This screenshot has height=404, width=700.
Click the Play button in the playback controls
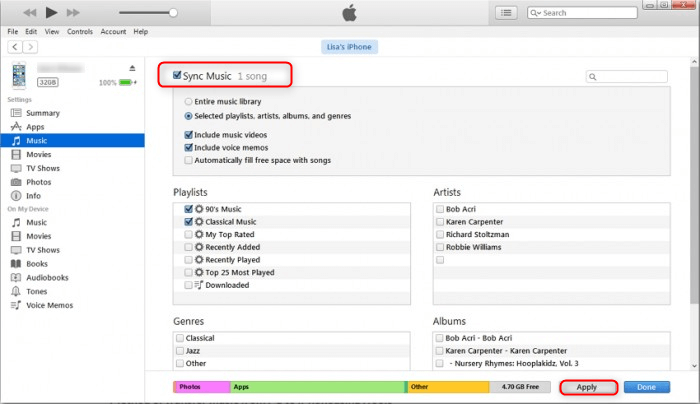(x=51, y=12)
